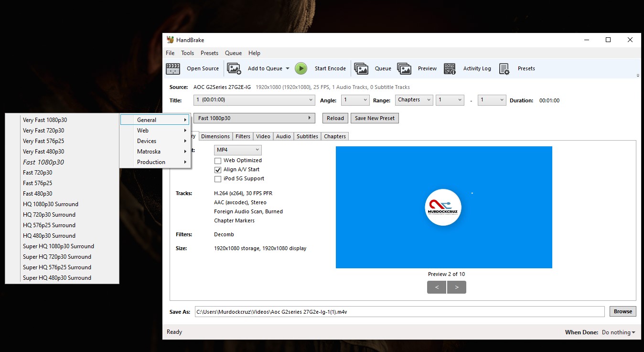Open the Chapters range type dropdown
This screenshot has width=644, height=352.
[414, 100]
